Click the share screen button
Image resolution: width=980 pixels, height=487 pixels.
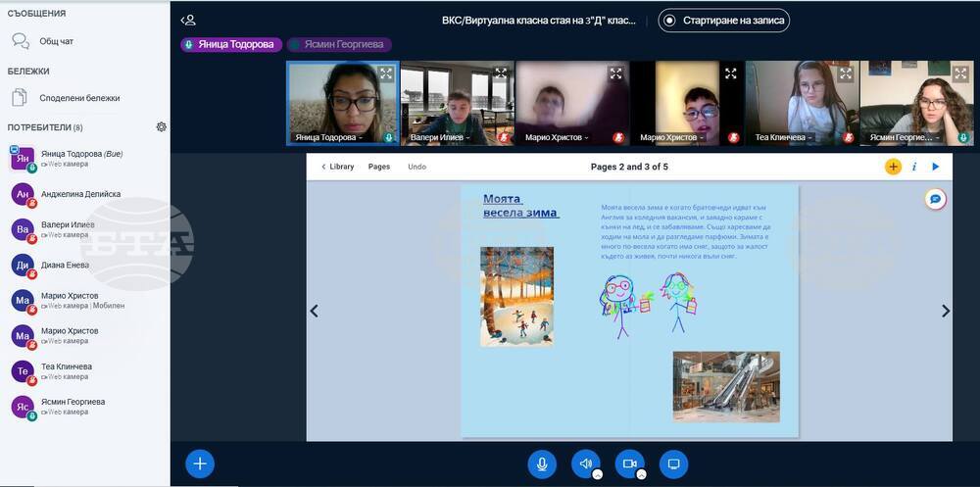[x=673, y=463]
